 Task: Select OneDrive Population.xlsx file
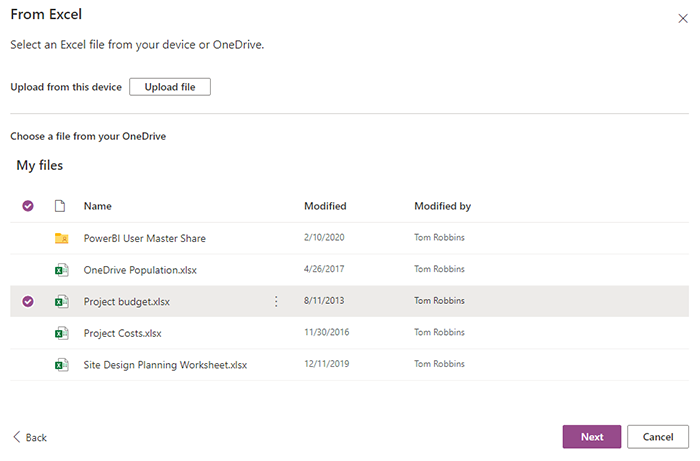(140, 270)
